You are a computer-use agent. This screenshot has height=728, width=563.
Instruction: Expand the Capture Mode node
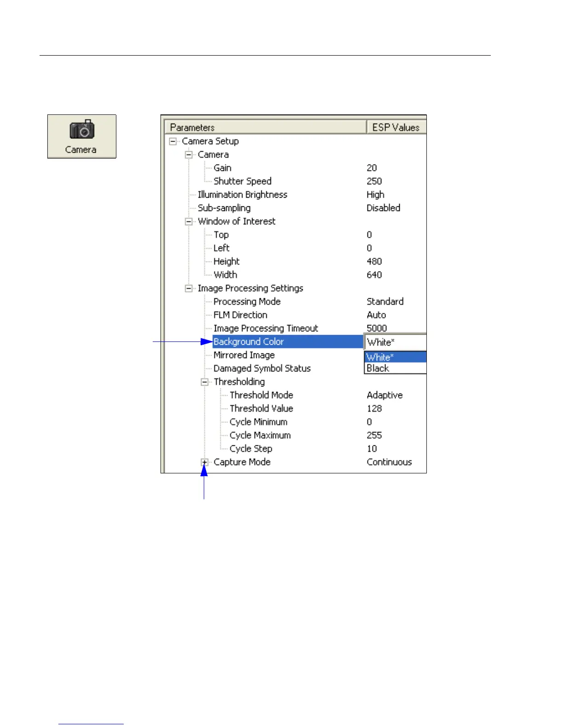click(x=205, y=462)
